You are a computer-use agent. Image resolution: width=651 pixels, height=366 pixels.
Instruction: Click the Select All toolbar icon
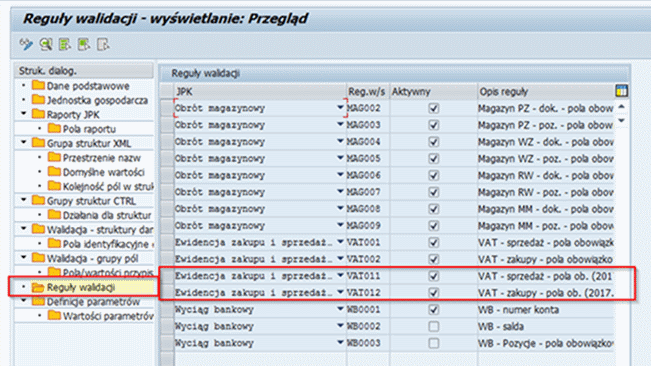65,44
